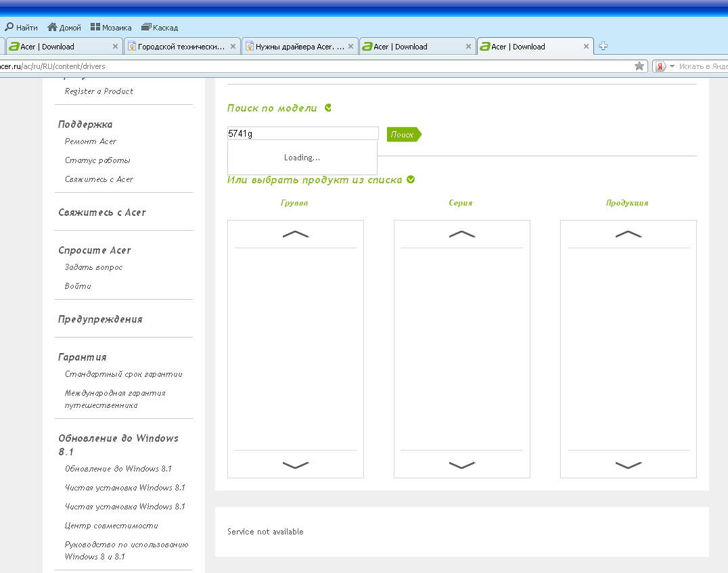Click the down arrow in the Продукция list

(628, 465)
